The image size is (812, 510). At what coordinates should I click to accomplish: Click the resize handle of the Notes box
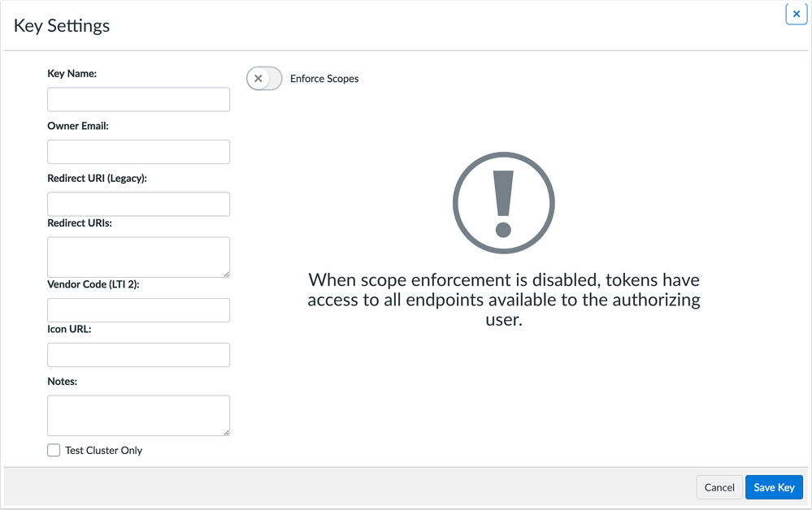click(x=227, y=433)
